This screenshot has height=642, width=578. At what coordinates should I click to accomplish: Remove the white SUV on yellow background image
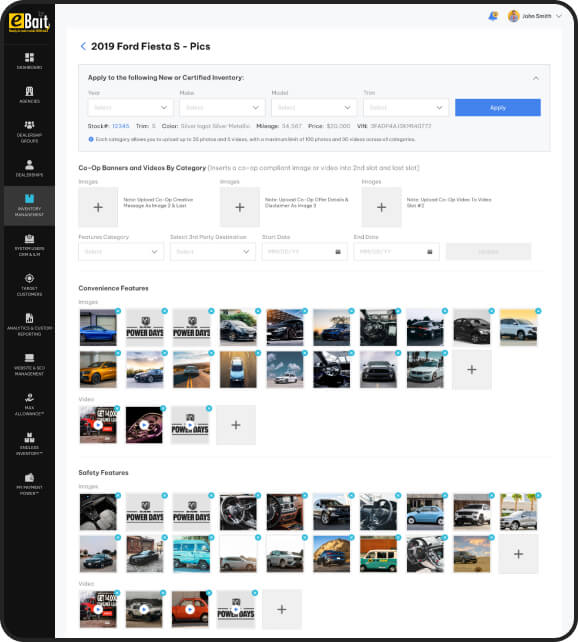(538, 311)
